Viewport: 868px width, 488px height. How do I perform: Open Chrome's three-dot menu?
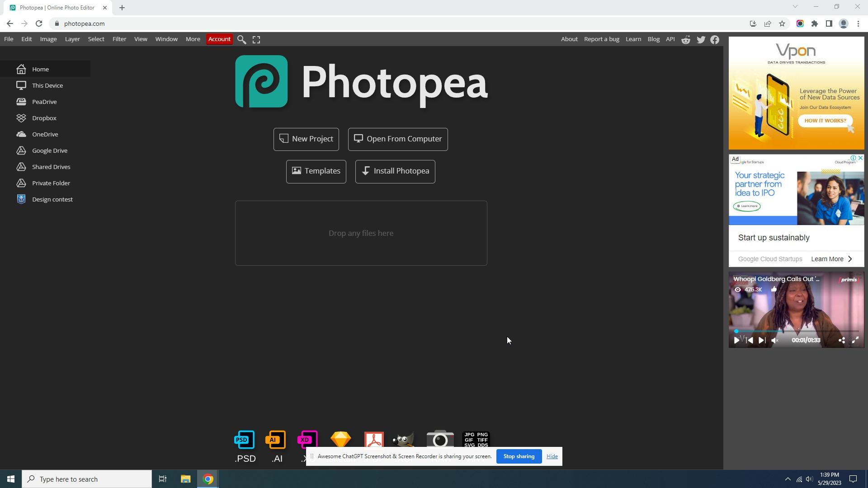[x=858, y=23]
